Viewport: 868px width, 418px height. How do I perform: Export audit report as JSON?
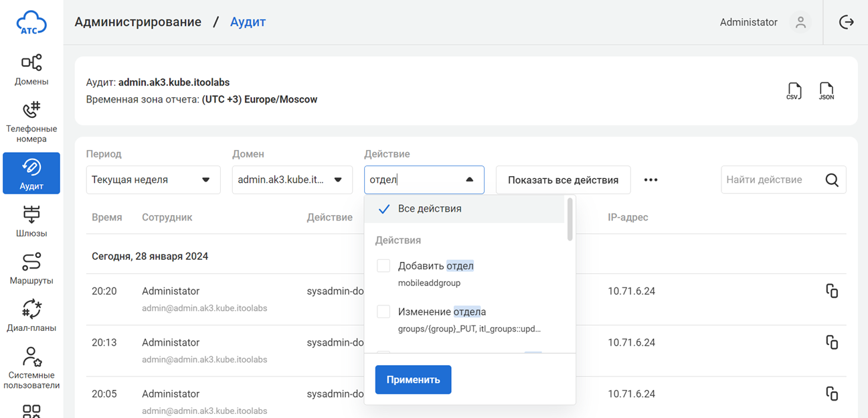pos(827,91)
